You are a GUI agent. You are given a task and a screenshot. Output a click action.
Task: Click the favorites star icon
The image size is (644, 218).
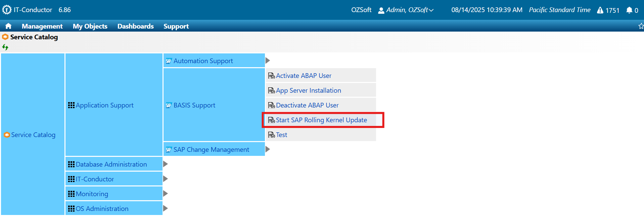641,26
